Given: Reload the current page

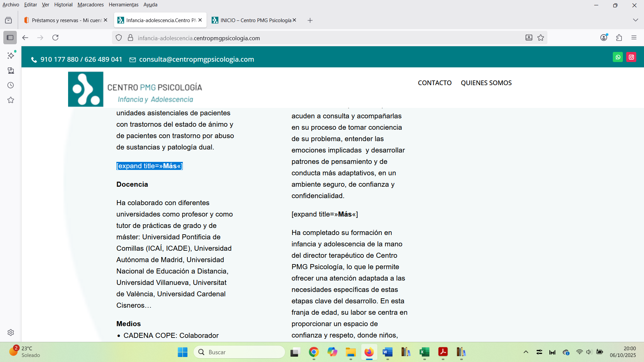Looking at the screenshot, I should (x=55, y=38).
